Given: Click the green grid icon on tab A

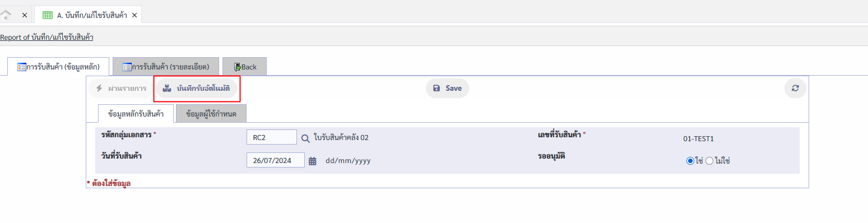Looking at the screenshot, I should coord(48,15).
